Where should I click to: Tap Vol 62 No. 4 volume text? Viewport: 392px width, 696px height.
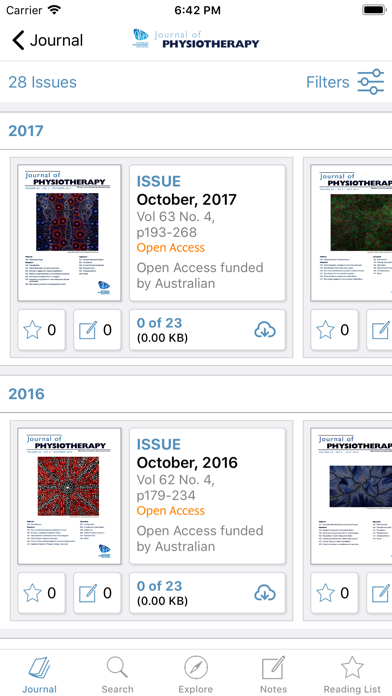click(176, 479)
